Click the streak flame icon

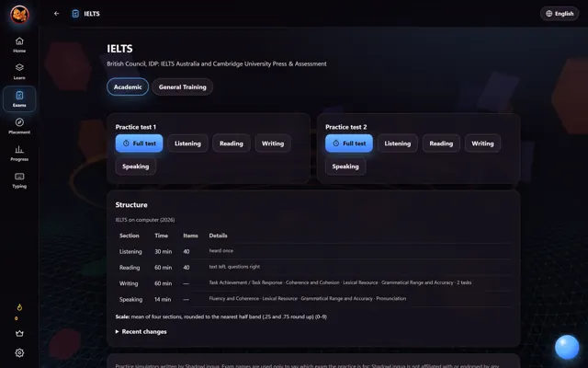click(19, 307)
